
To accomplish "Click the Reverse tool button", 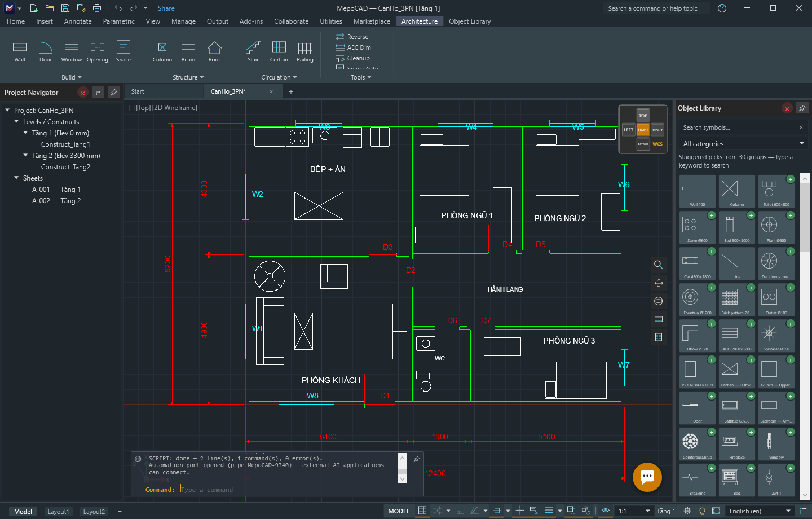I will (x=352, y=37).
